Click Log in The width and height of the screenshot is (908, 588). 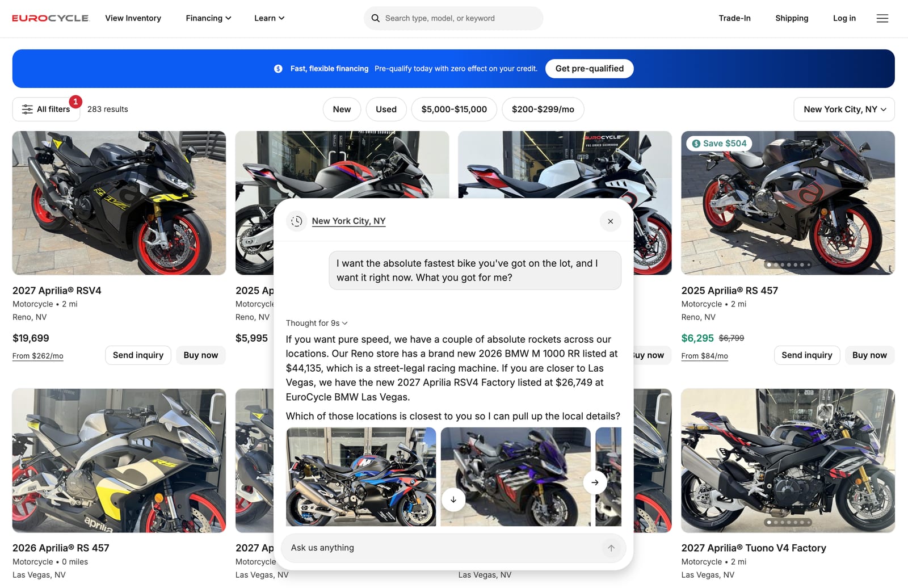[x=844, y=18]
